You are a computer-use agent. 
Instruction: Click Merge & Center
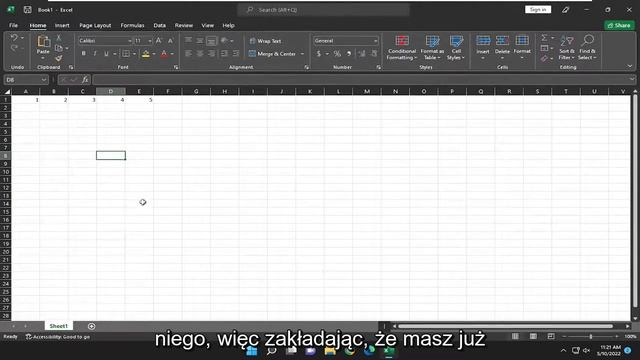[272, 54]
